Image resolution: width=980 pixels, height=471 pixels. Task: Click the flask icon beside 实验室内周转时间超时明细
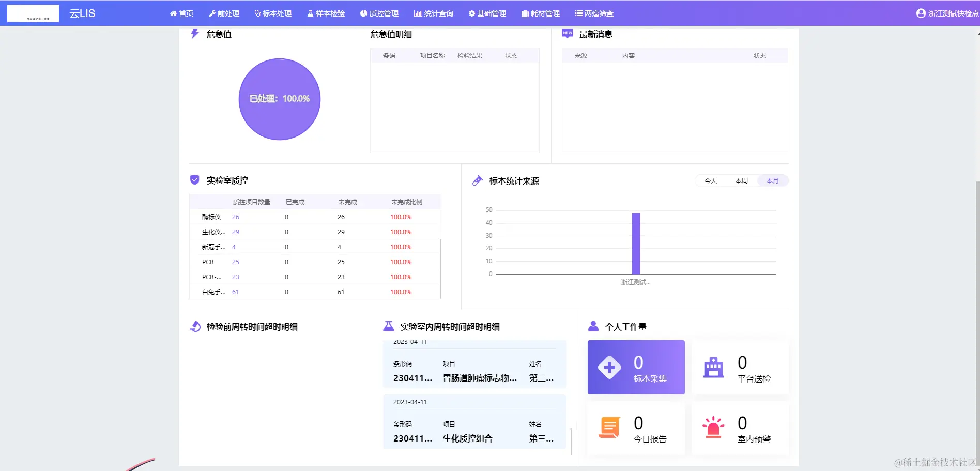388,326
